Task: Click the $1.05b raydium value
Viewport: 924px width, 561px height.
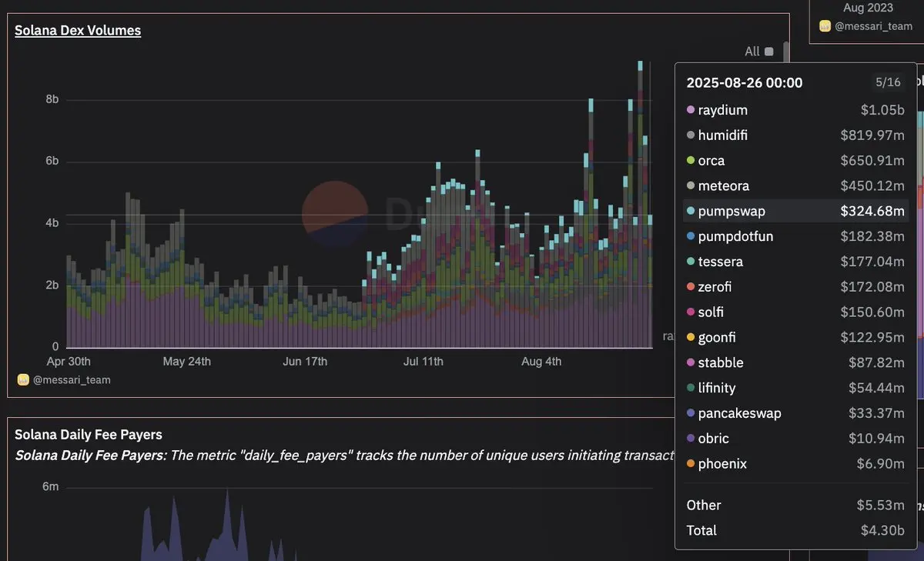Action: tap(882, 110)
